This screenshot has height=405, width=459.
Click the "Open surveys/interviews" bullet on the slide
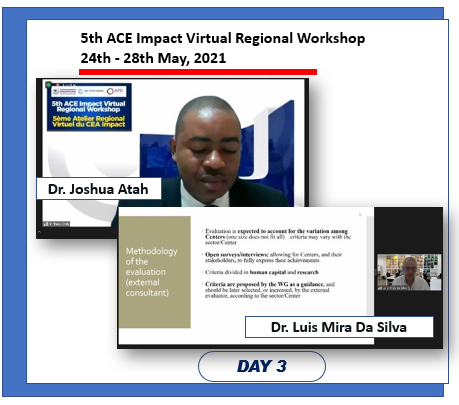click(273, 257)
